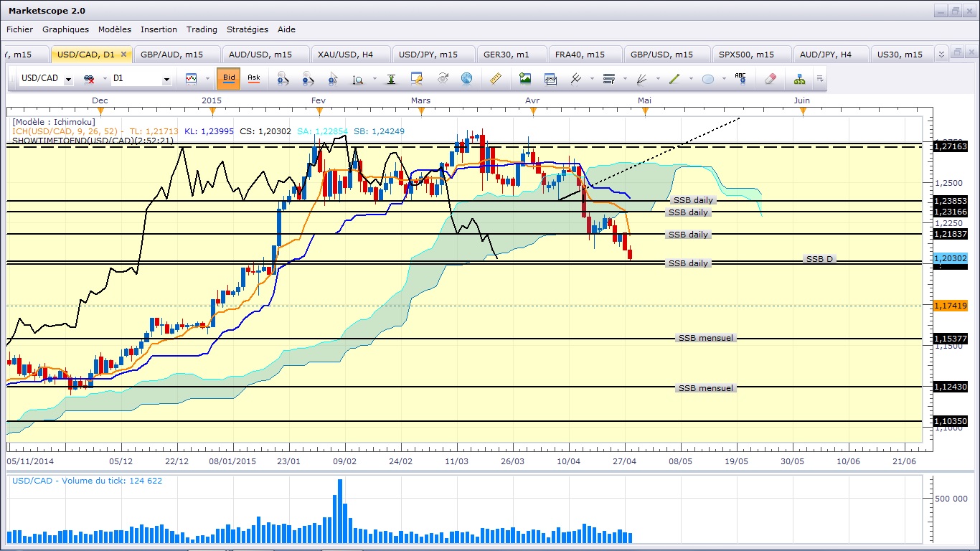This screenshot has height=551, width=980.
Task: Open the Modèles menu
Action: tap(115, 29)
